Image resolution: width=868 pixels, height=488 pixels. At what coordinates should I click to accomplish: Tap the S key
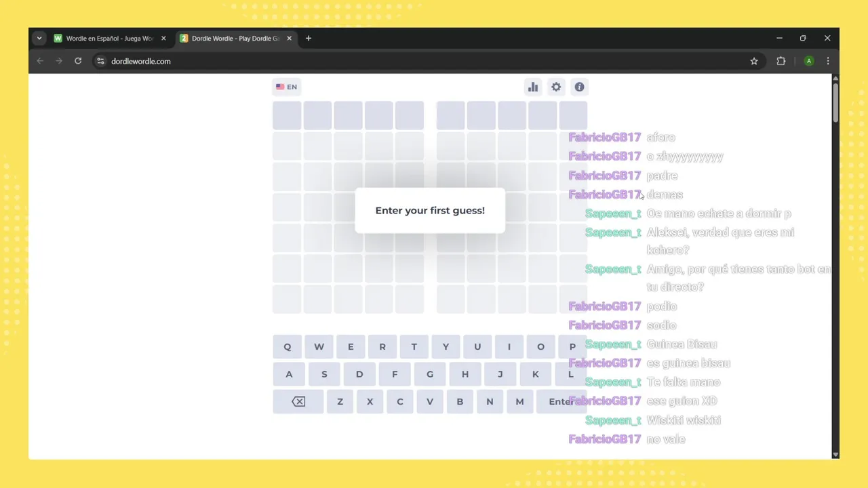pyautogui.click(x=324, y=374)
